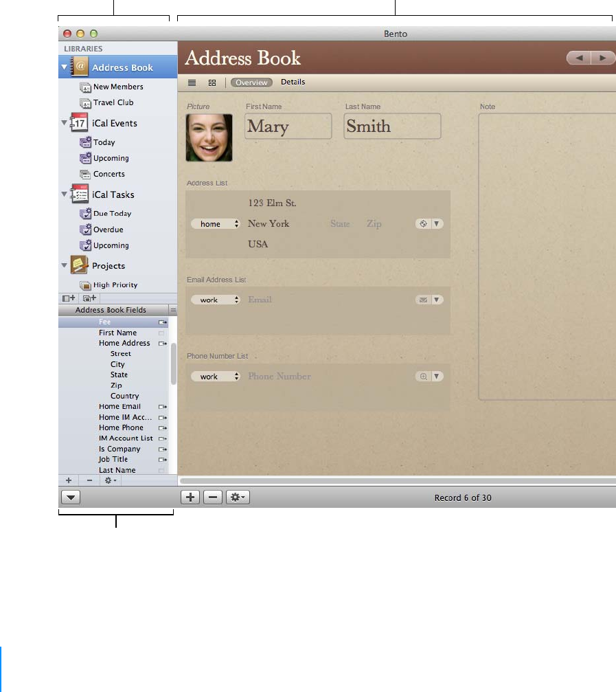Click the 123 Elm St. street text

pyautogui.click(x=272, y=203)
